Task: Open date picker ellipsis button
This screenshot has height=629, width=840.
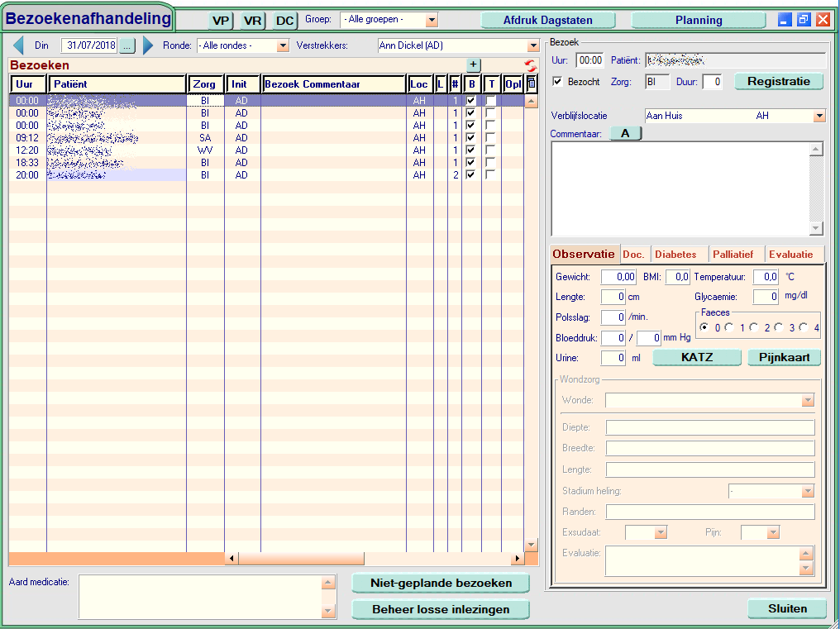Action: [x=126, y=46]
